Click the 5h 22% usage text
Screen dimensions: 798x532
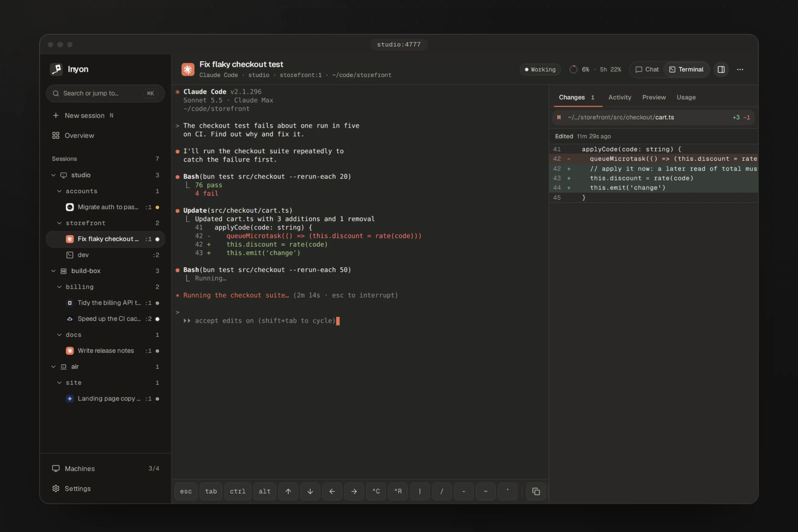[x=610, y=69]
